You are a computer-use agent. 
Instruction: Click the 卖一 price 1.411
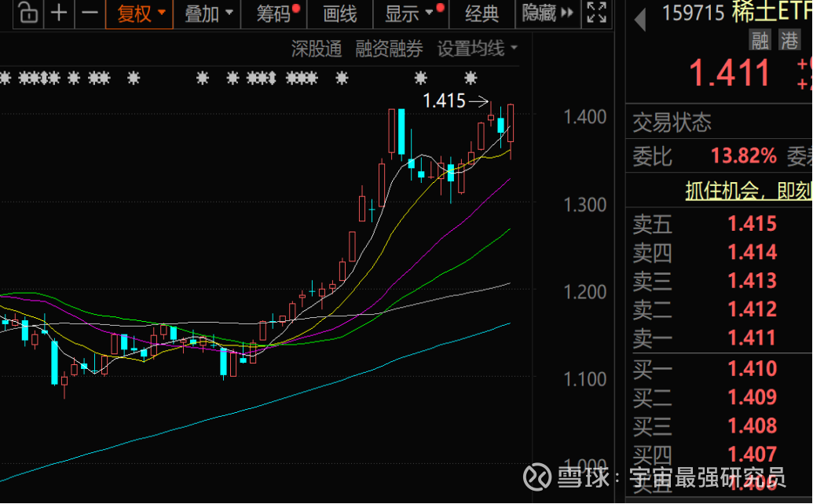753,338
